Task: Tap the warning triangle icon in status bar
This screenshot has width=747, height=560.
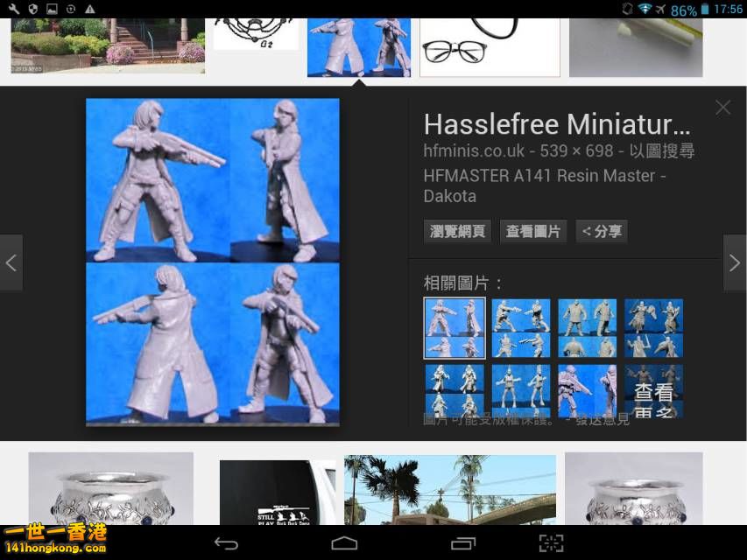Action: [x=89, y=9]
